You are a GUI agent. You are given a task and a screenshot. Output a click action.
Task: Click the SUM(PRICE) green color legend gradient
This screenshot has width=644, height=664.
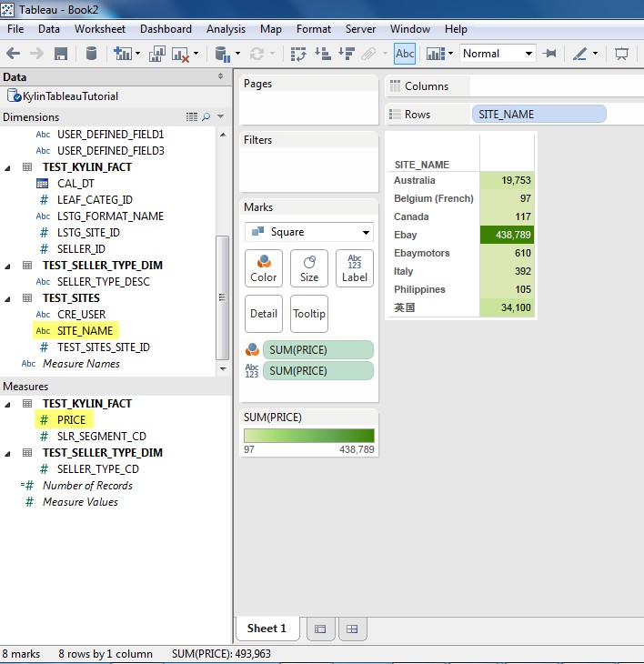pyautogui.click(x=308, y=436)
